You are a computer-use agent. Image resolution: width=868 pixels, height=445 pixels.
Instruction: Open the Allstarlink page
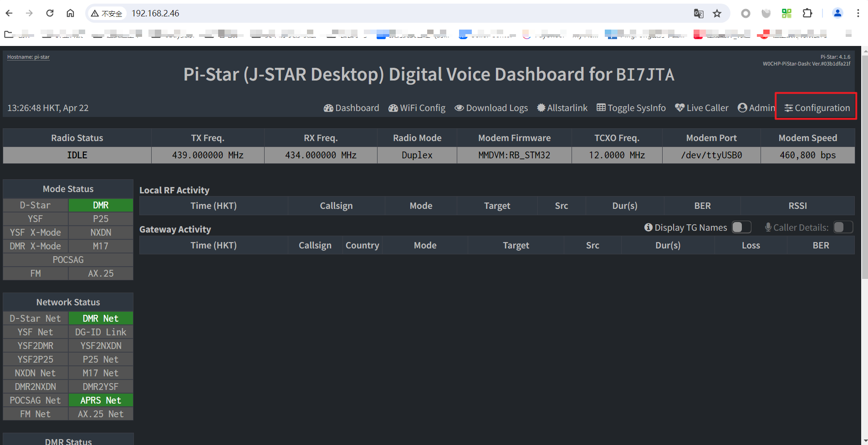[562, 108]
